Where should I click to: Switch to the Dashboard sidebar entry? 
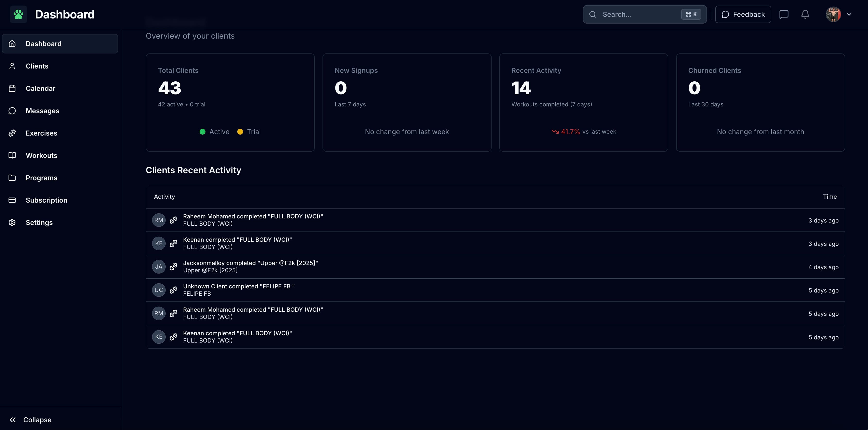point(43,43)
